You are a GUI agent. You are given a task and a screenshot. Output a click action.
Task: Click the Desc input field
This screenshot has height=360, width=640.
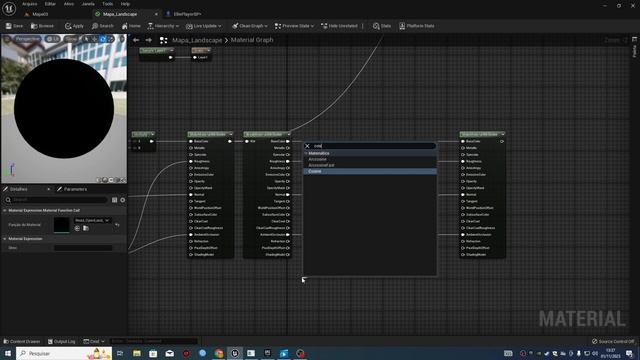coord(83,248)
